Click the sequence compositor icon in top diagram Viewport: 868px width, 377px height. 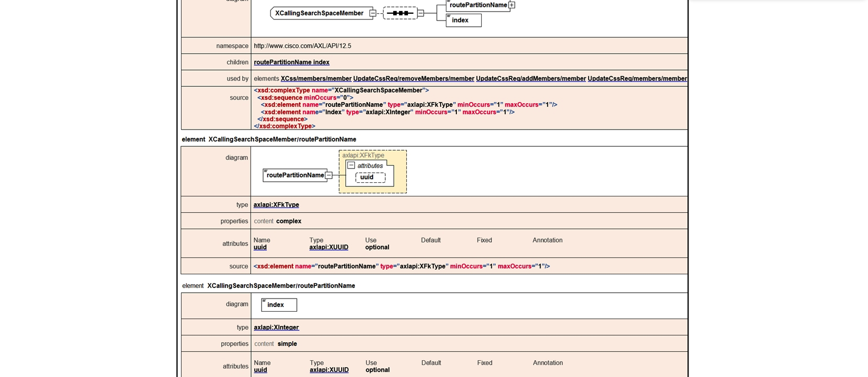[x=400, y=13]
